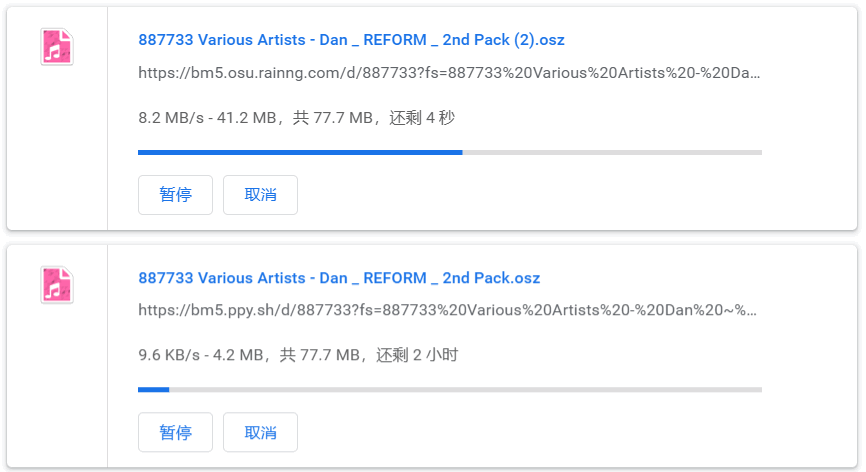Click the pink osz file icon for 2nd Pack.osz
Screen dimensions: 866x472
coord(57,285)
